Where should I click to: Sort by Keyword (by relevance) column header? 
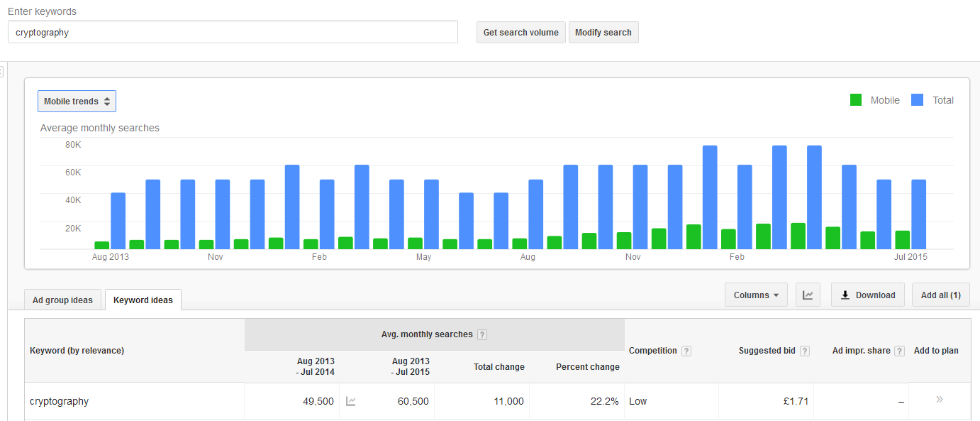(77, 351)
